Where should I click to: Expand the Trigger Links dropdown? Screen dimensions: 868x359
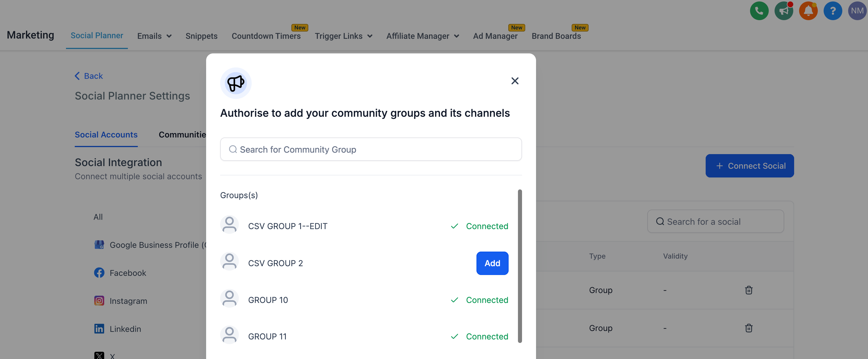pyautogui.click(x=343, y=36)
